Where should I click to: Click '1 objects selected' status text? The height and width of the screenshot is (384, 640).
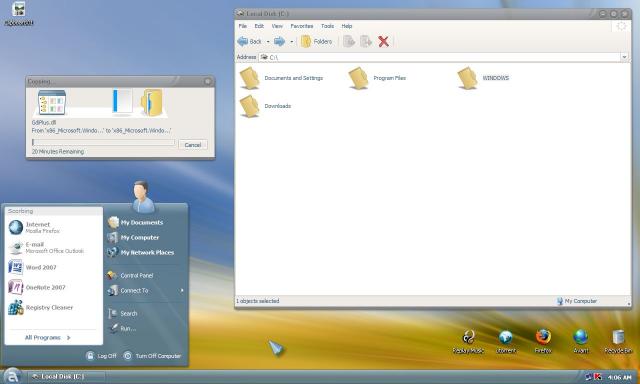click(258, 301)
